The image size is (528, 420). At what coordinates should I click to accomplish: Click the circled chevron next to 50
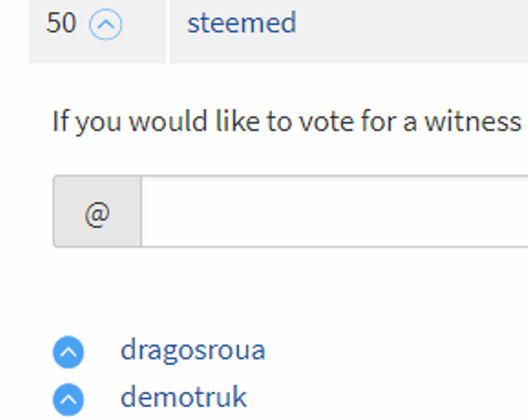coord(107,25)
